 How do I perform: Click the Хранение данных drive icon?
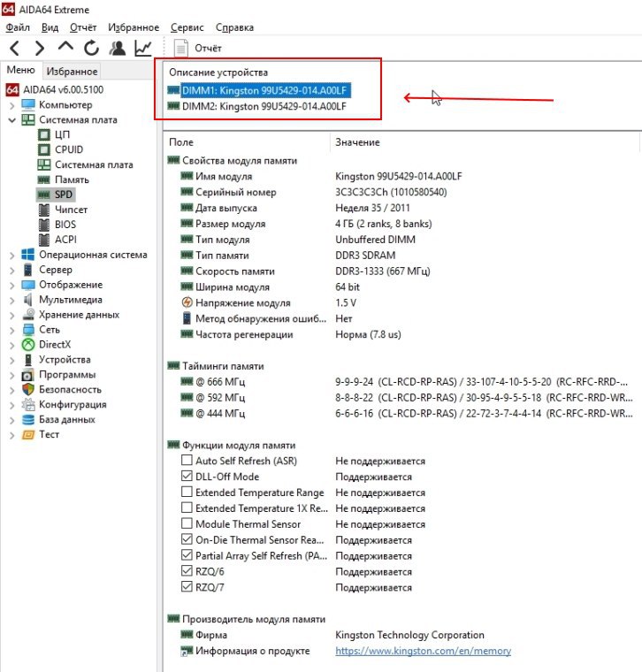click(x=28, y=315)
